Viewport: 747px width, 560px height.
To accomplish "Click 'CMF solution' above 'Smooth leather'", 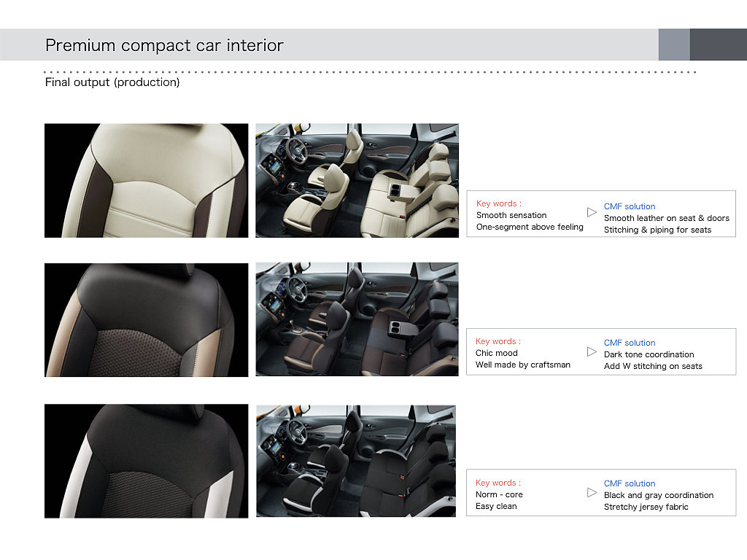I will (x=630, y=206).
